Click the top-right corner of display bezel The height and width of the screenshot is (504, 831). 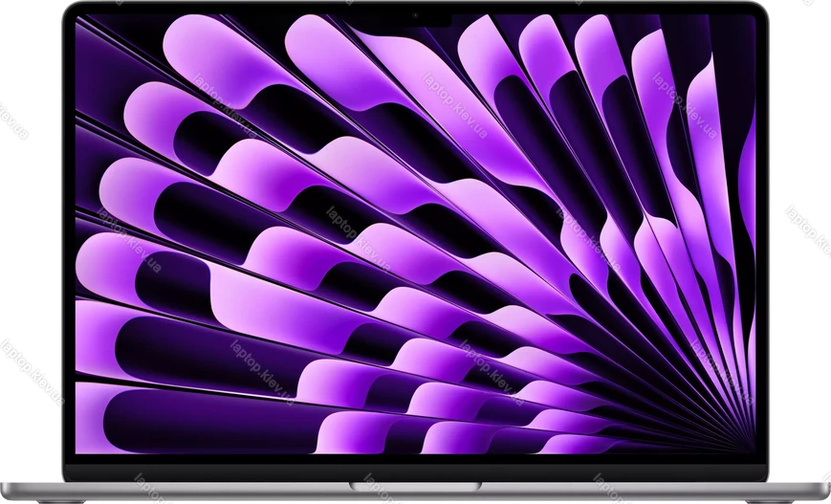[x=764, y=13]
